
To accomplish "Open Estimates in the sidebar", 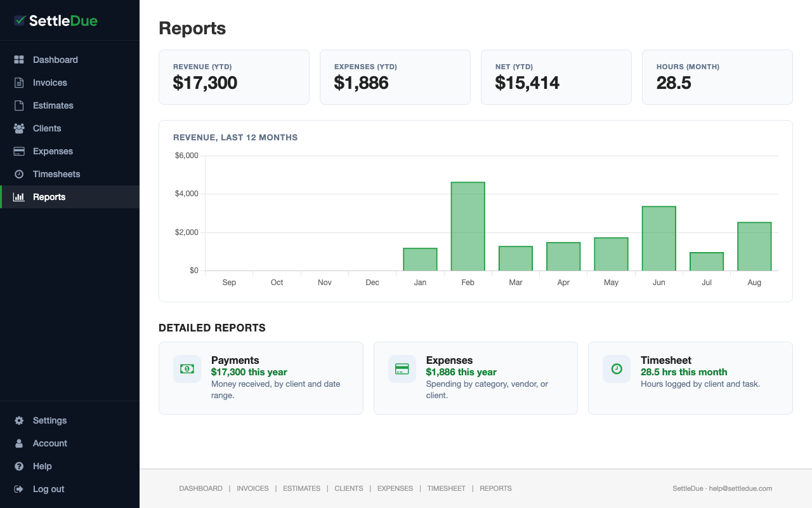I will (x=70, y=105).
